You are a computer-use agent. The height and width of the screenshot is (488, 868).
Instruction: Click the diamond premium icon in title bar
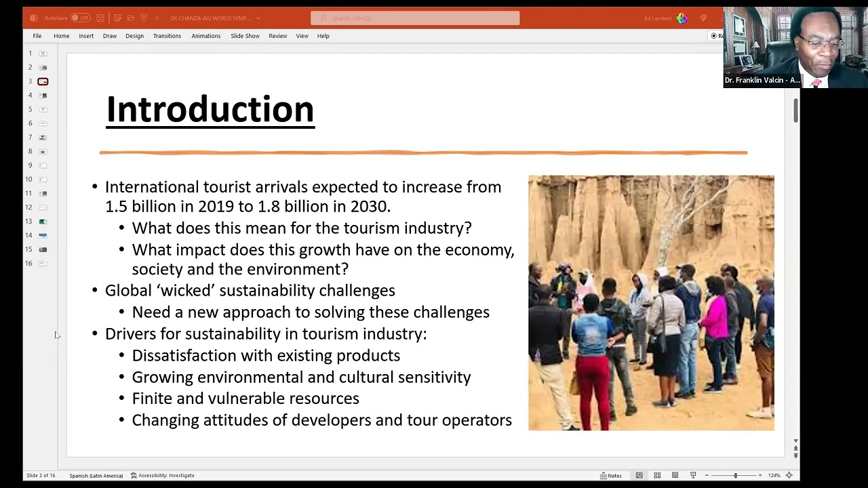click(x=703, y=18)
